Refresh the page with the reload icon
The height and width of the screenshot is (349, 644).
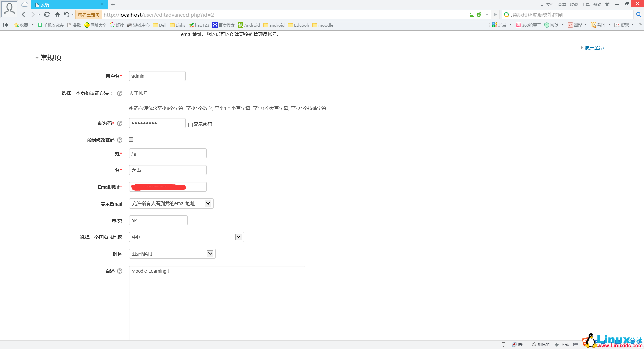[x=47, y=15]
